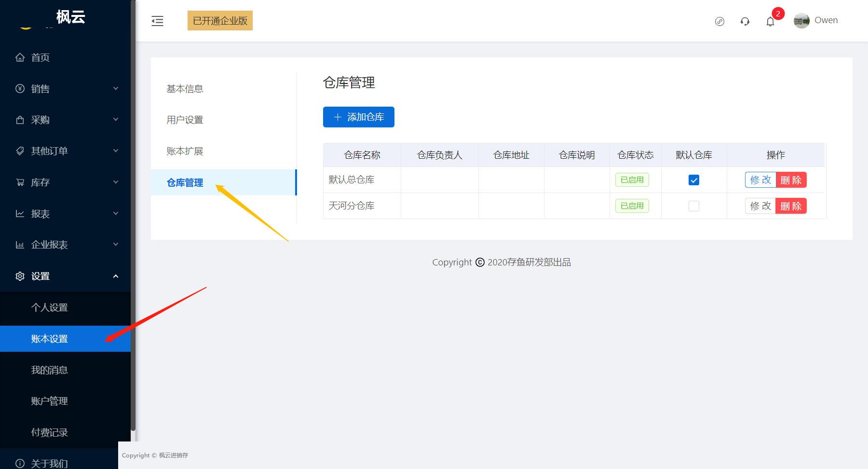The image size is (868, 469).
Task: Open the 用户设置 tab
Action: [x=185, y=120]
